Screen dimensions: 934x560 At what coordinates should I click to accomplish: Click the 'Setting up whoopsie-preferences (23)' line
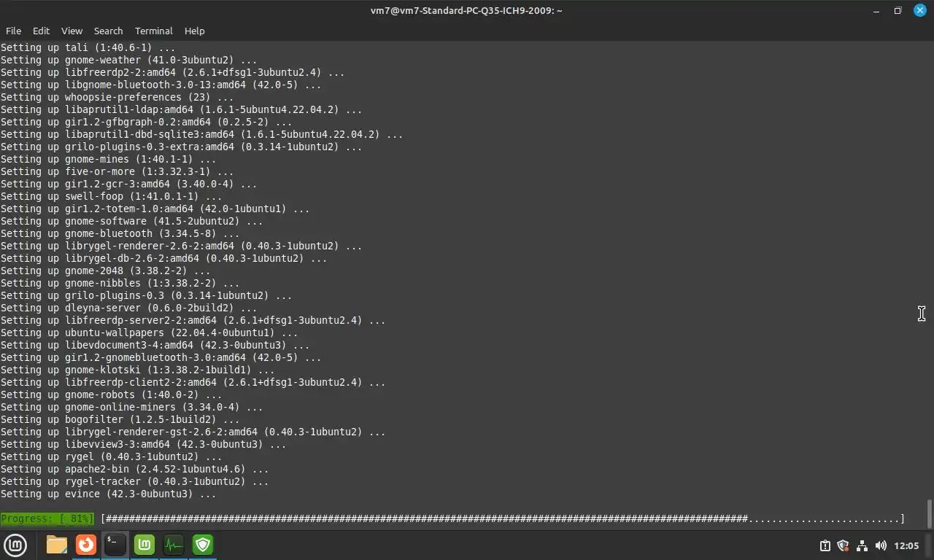coord(117,97)
